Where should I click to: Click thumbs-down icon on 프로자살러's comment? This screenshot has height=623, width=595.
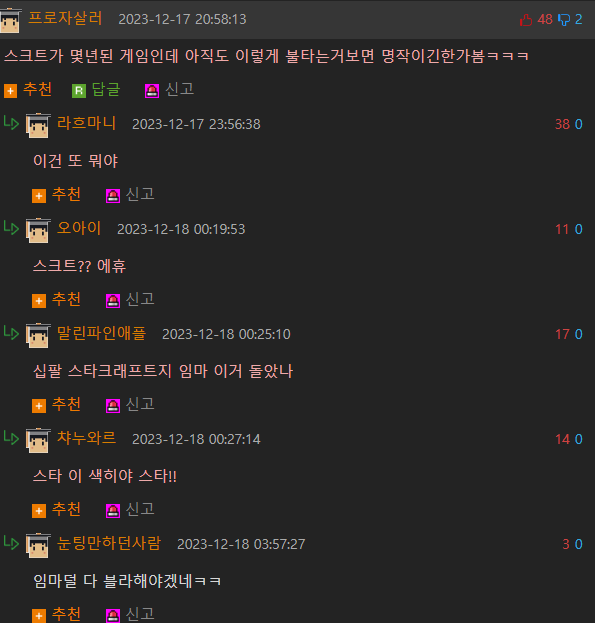[564, 19]
